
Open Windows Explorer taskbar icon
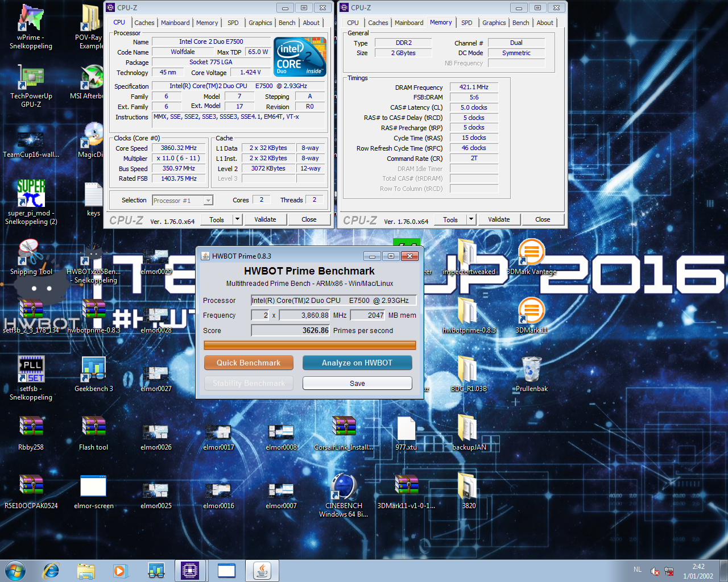[x=86, y=571]
